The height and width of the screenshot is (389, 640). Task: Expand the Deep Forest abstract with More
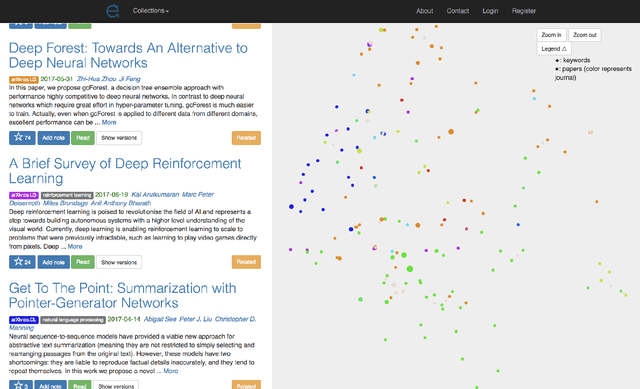tap(109, 122)
